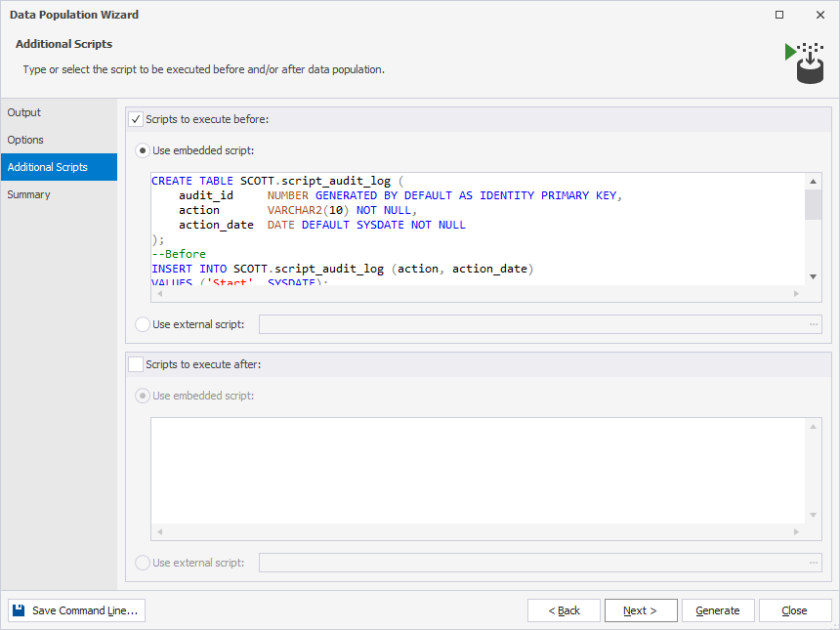The height and width of the screenshot is (630, 840).
Task: Open the Additional Scripts page
Action: 59,167
